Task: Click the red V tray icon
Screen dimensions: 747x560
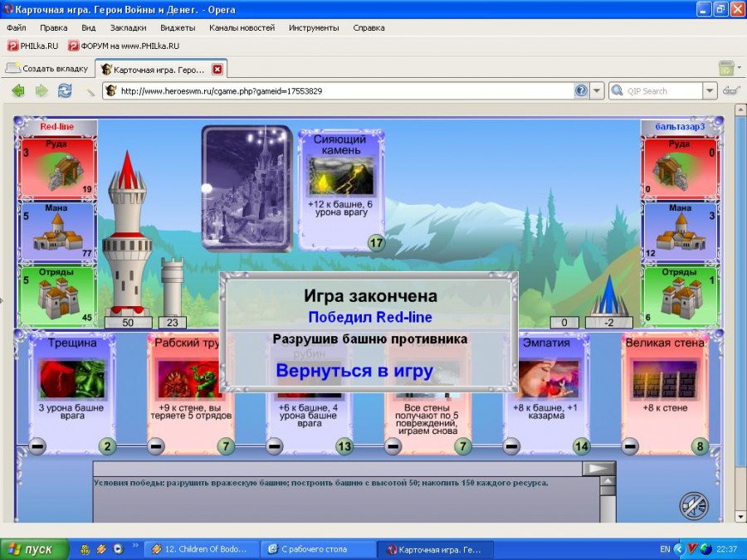Action: coord(693,549)
